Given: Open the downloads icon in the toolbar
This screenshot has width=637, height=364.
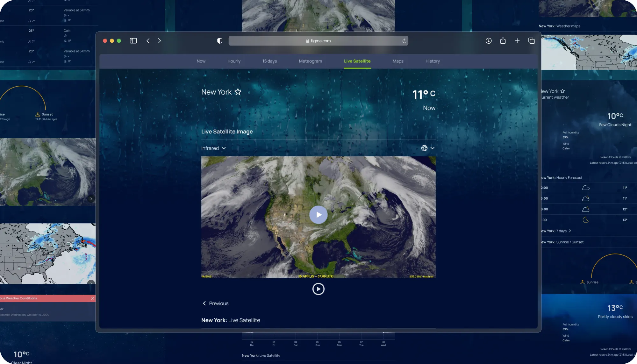Looking at the screenshot, I should [488, 41].
